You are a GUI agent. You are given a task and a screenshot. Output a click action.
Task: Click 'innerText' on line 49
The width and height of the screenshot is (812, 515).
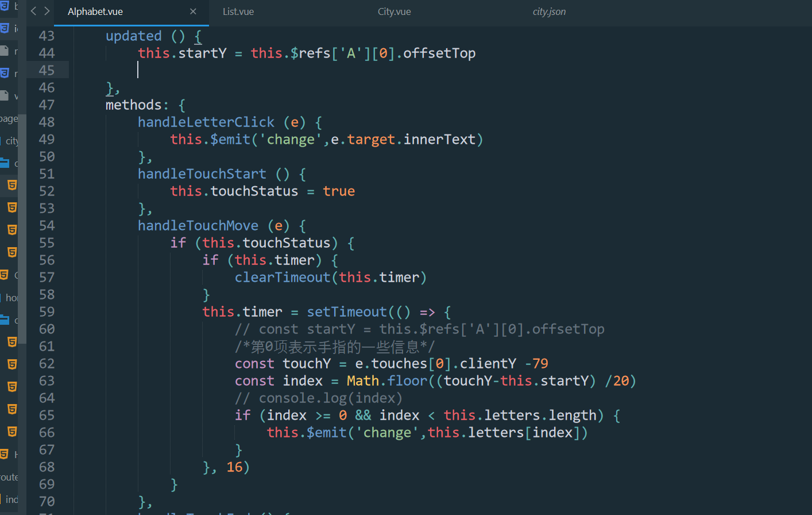(x=439, y=139)
